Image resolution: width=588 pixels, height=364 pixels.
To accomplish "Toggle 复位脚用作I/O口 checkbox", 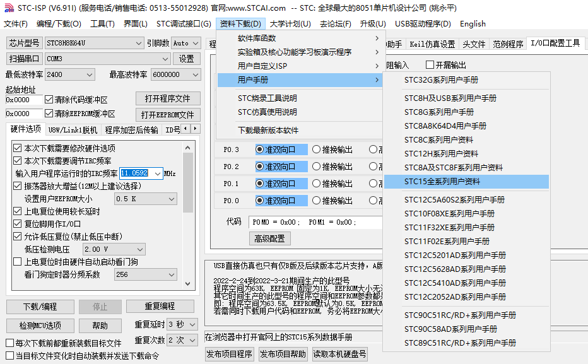I will [x=17, y=224].
